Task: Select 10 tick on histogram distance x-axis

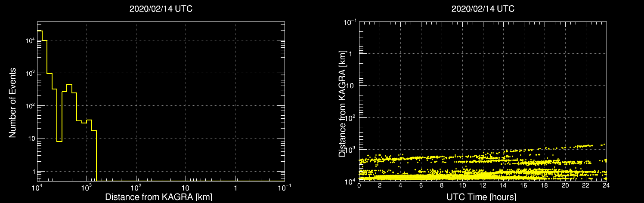Action: click(186, 188)
